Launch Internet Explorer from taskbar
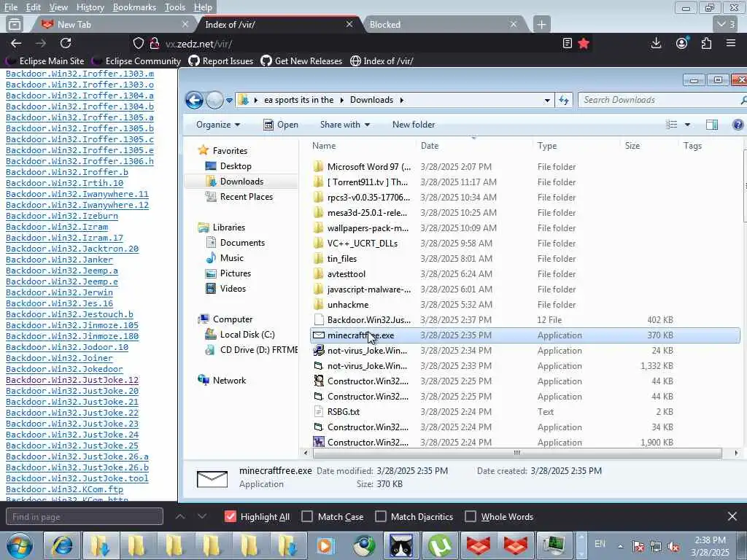This screenshot has height=560, width=747. tap(63, 545)
